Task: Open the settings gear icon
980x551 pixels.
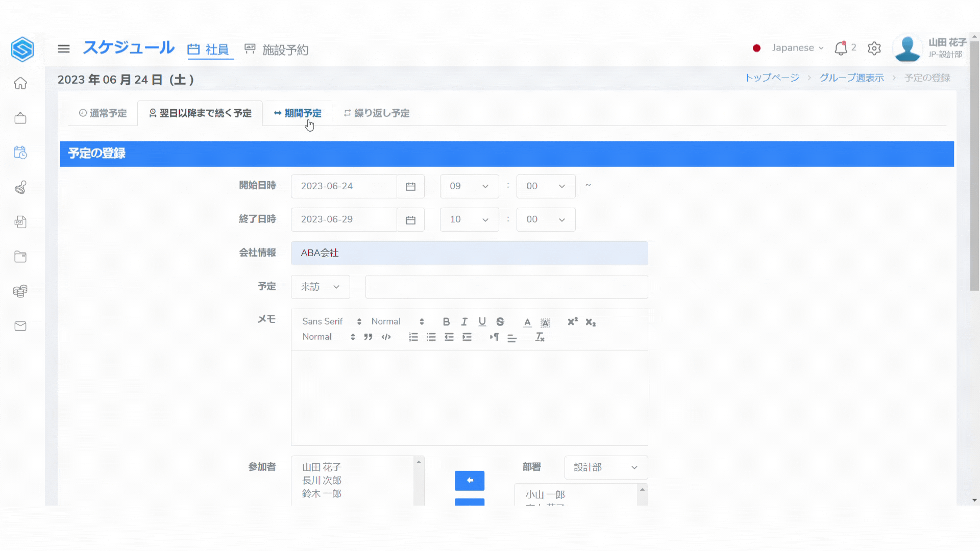Action: coord(874,48)
